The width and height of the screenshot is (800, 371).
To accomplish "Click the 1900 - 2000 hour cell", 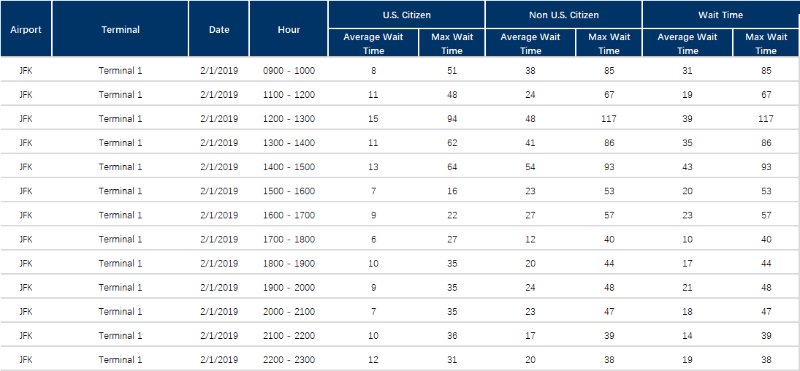I will pyautogui.click(x=289, y=288).
